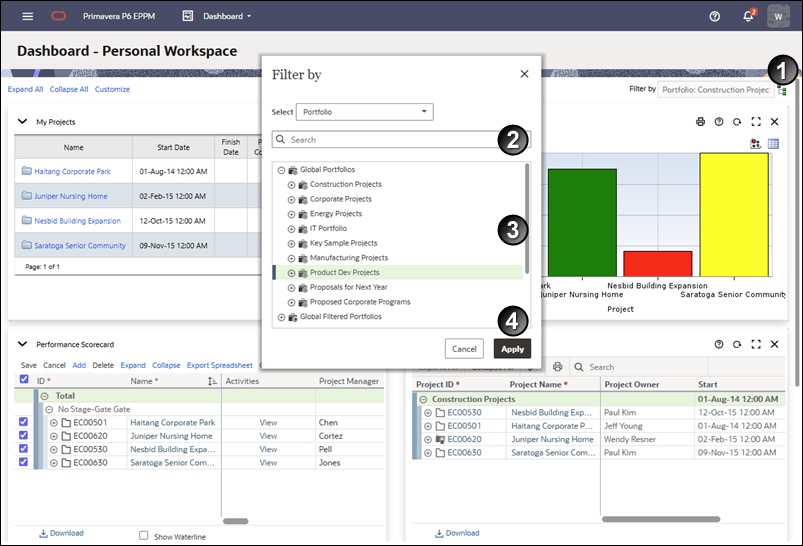Image resolution: width=803 pixels, height=546 pixels.
Task: Uncheck the EC00530 scorecard checkbox
Action: pos(24,448)
